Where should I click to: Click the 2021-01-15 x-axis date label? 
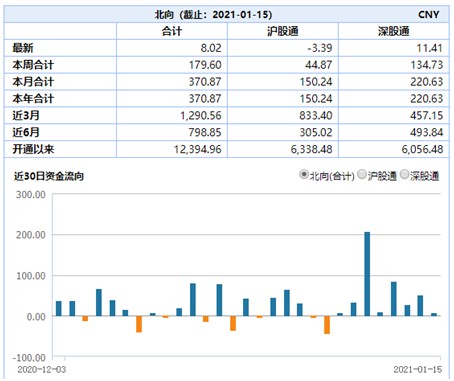(x=418, y=369)
